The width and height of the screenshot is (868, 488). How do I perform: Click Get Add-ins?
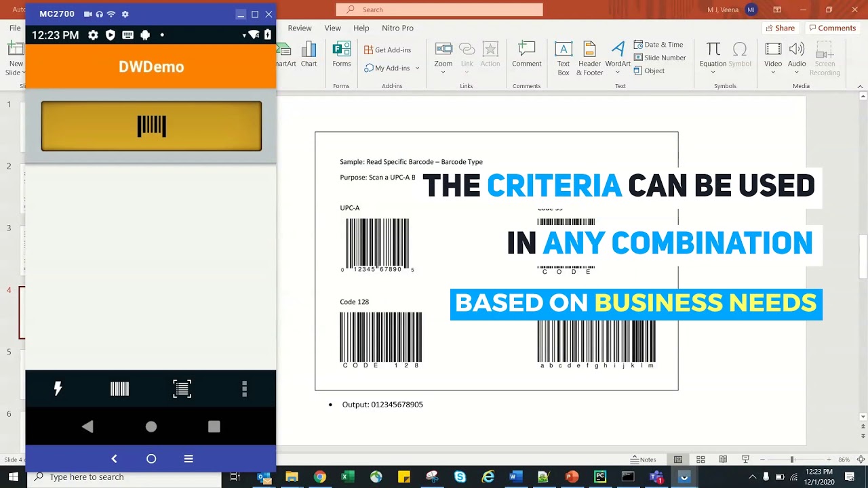coord(388,49)
